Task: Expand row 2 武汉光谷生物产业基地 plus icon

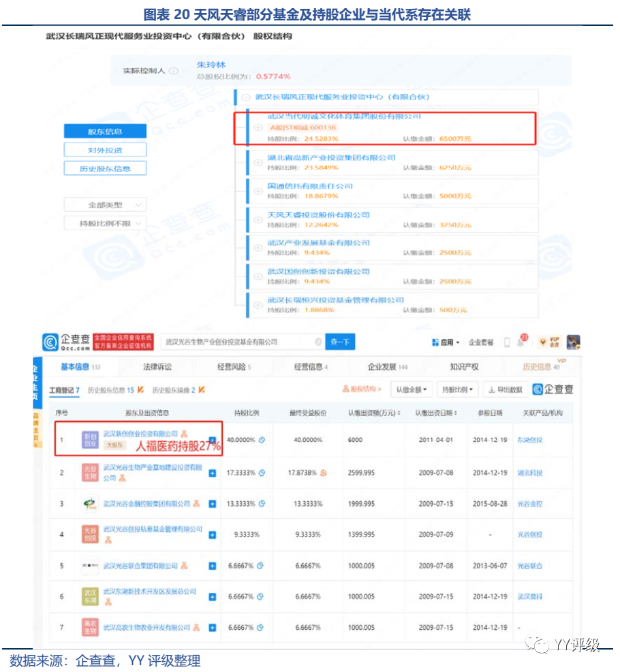Action: 213,474
